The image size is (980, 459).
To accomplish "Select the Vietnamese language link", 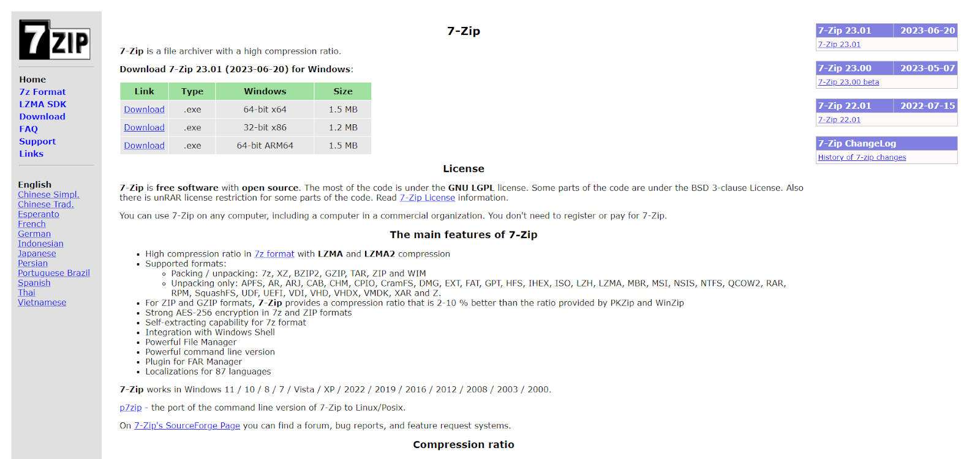I will [42, 302].
